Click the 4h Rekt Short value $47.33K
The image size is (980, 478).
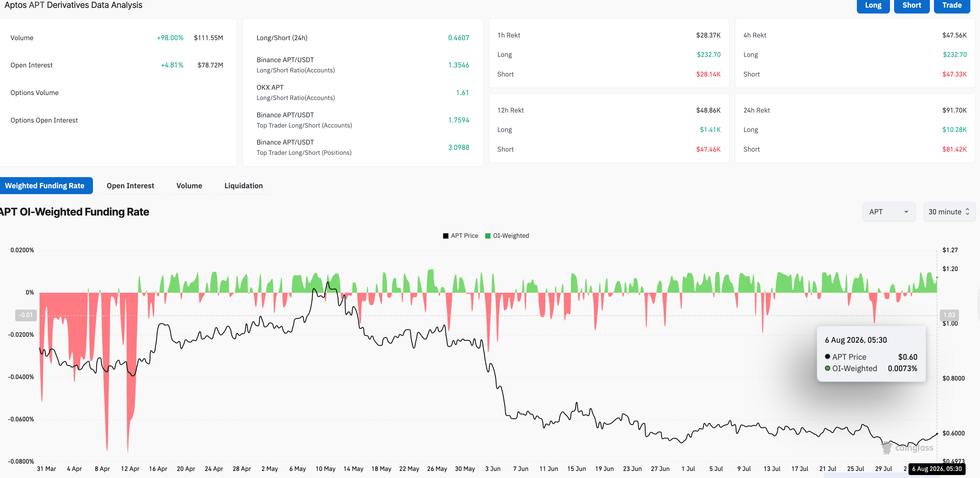point(954,74)
